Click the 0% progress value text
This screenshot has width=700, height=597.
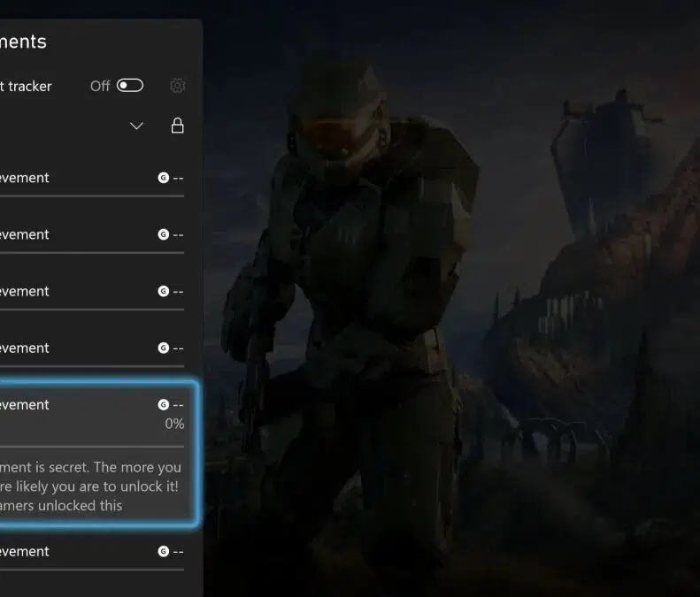[174, 424]
